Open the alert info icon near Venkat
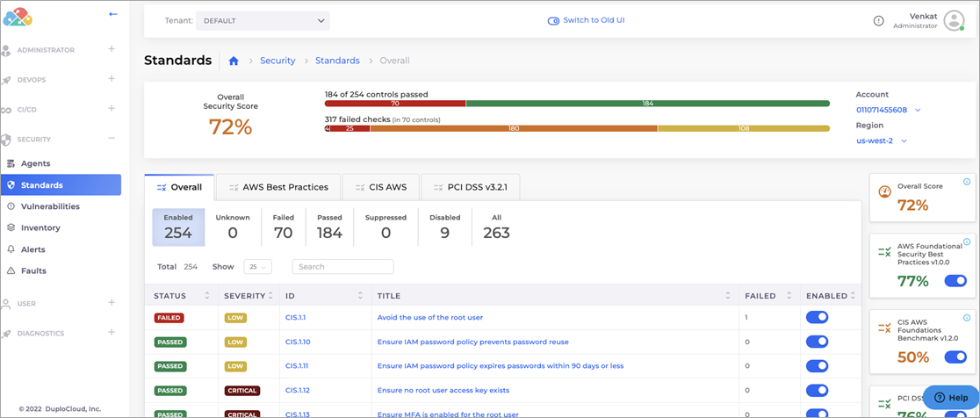 [878, 20]
